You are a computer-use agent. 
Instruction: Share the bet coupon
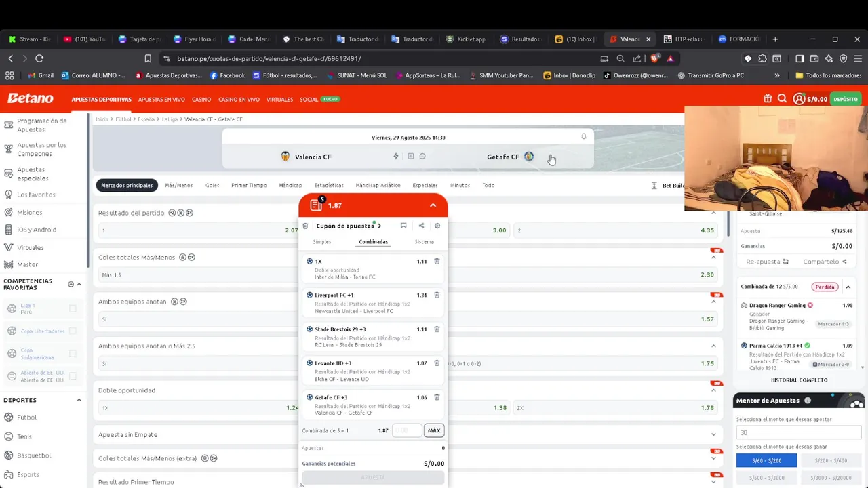point(421,226)
